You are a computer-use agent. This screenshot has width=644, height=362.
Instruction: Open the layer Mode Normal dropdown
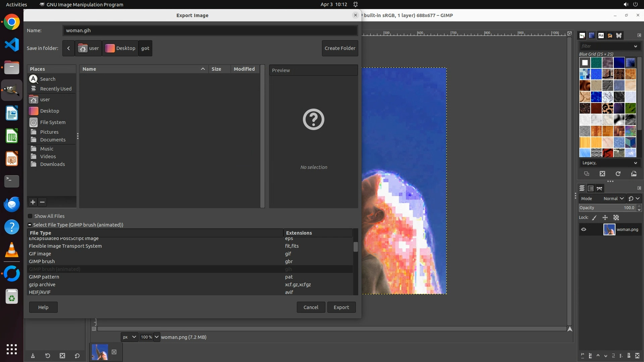pyautogui.click(x=613, y=198)
